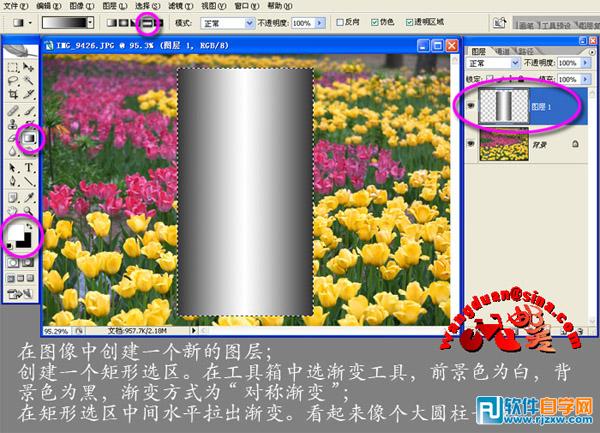Click the feather logo atop toolbox

[x=21, y=51]
